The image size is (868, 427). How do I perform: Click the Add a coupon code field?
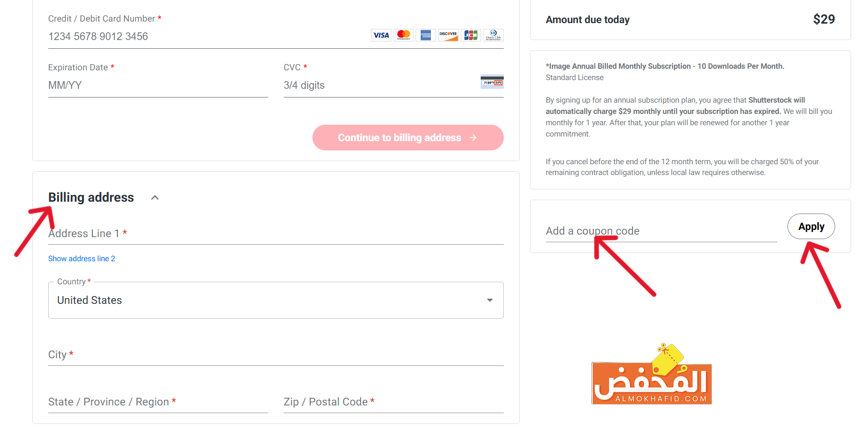coord(661,231)
